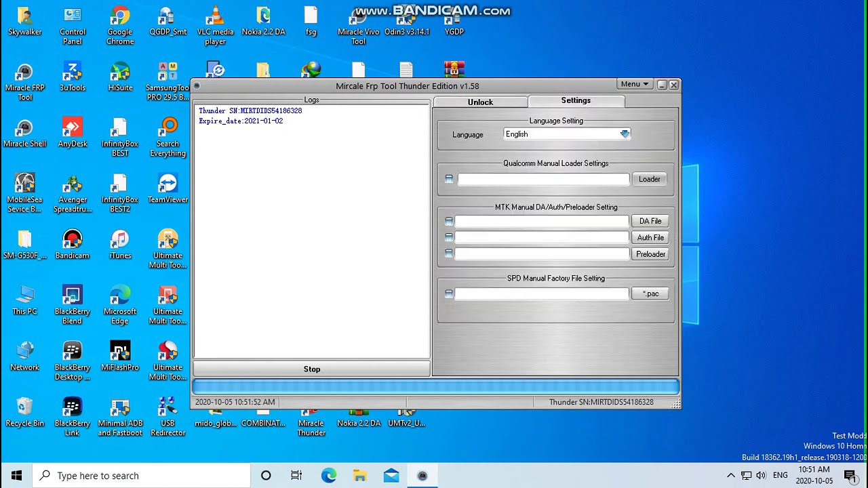Click the blue progress bar
This screenshot has height=488, width=868.
click(x=435, y=387)
